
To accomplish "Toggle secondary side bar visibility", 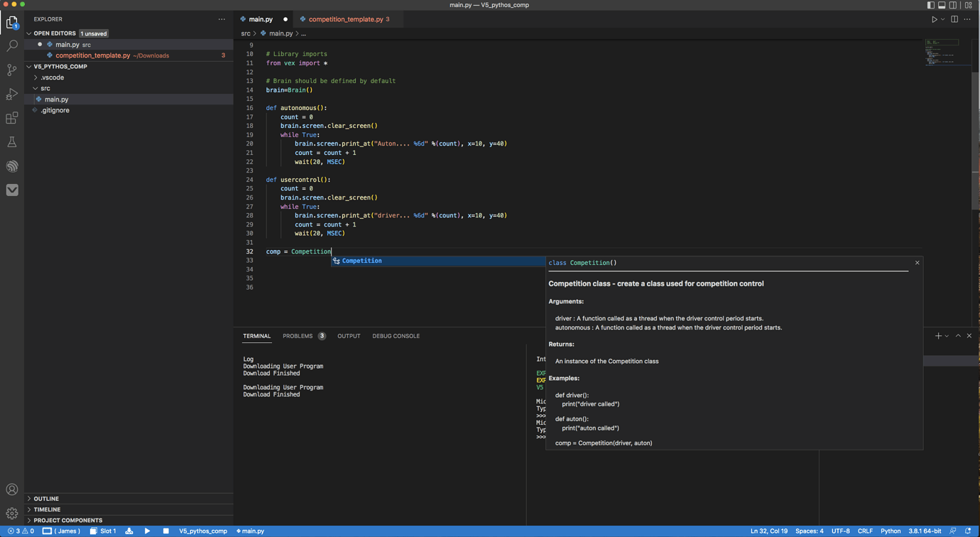I will click(x=954, y=5).
